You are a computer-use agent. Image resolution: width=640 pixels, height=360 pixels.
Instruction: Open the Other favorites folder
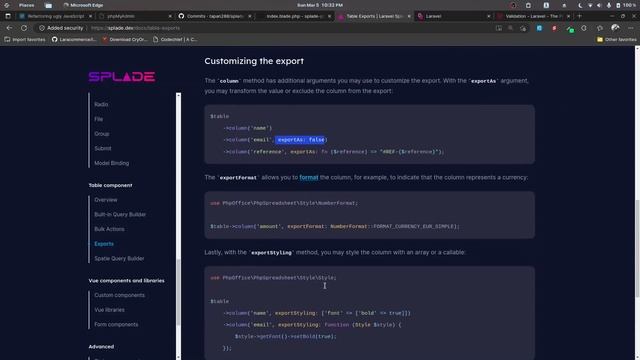617,40
